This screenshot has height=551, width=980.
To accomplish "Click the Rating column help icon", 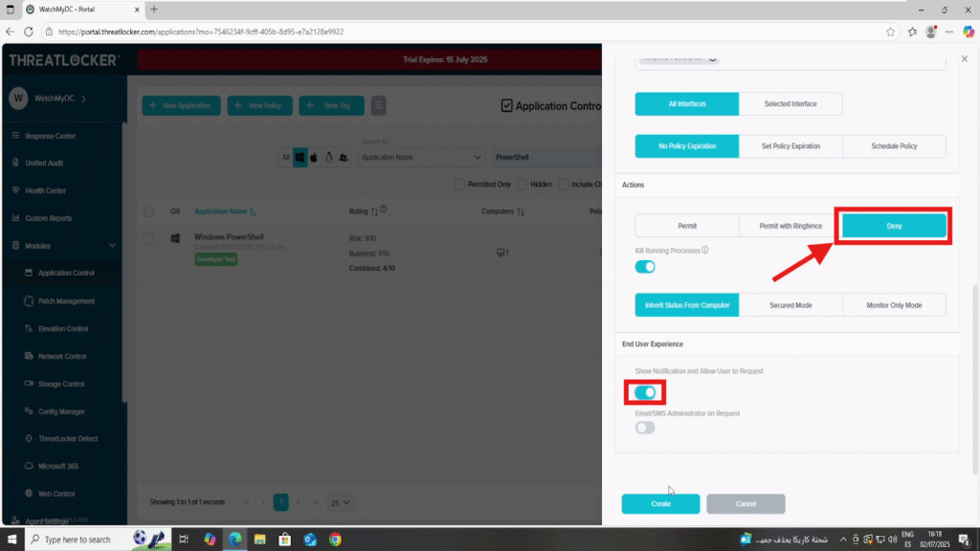I will tap(383, 209).
